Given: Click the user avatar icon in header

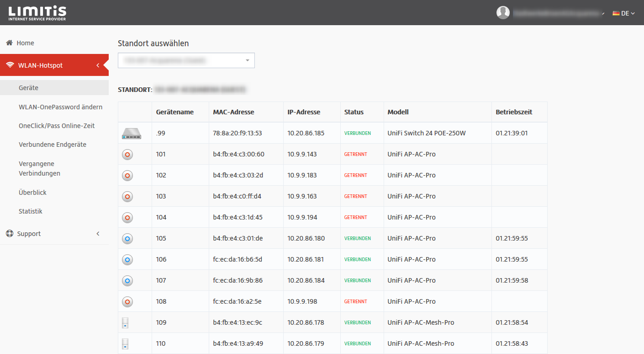Looking at the screenshot, I should (x=503, y=13).
